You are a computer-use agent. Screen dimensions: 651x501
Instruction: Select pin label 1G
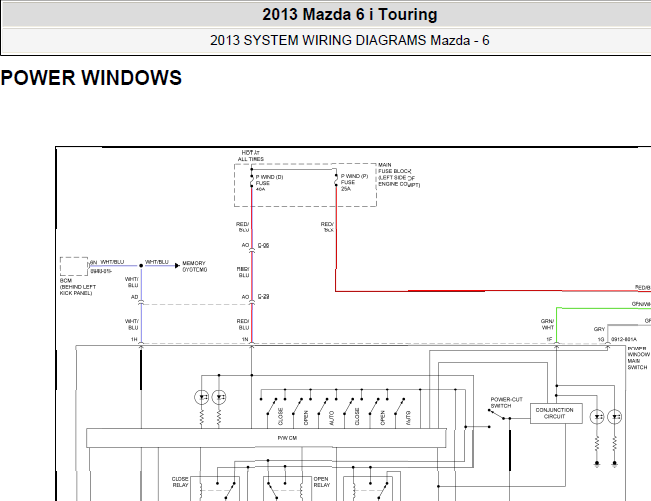click(x=601, y=339)
